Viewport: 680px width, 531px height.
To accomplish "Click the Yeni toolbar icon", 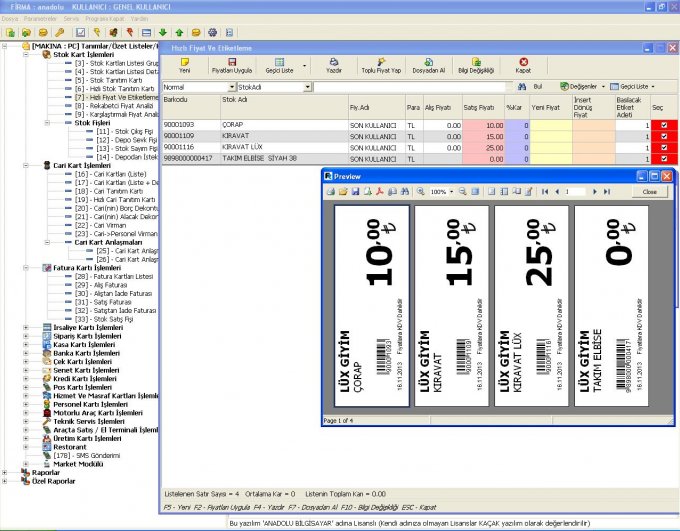I will coord(184,62).
